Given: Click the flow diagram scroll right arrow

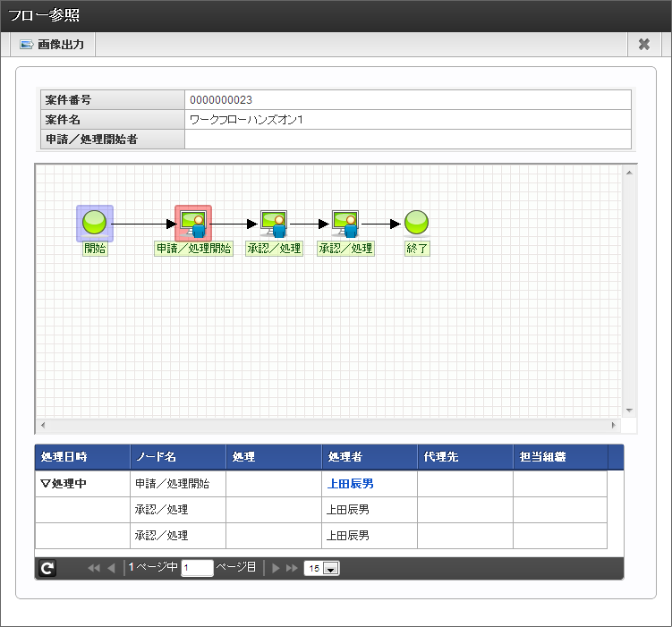Looking at the screenshot, I should [x=614, y=425].
